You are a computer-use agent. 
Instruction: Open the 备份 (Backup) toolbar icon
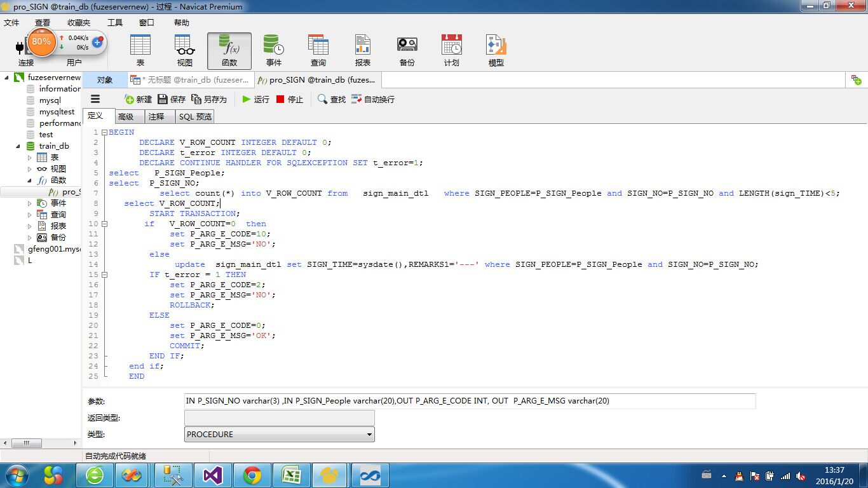point(407,50)
